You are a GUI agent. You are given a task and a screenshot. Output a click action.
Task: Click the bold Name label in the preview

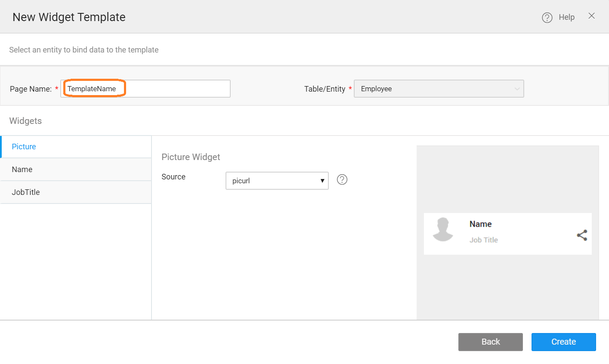480,224
